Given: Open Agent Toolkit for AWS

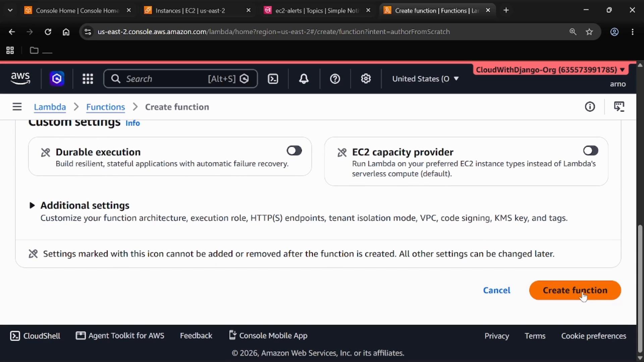Looking at the screenshot, I should tap(120, 336).
